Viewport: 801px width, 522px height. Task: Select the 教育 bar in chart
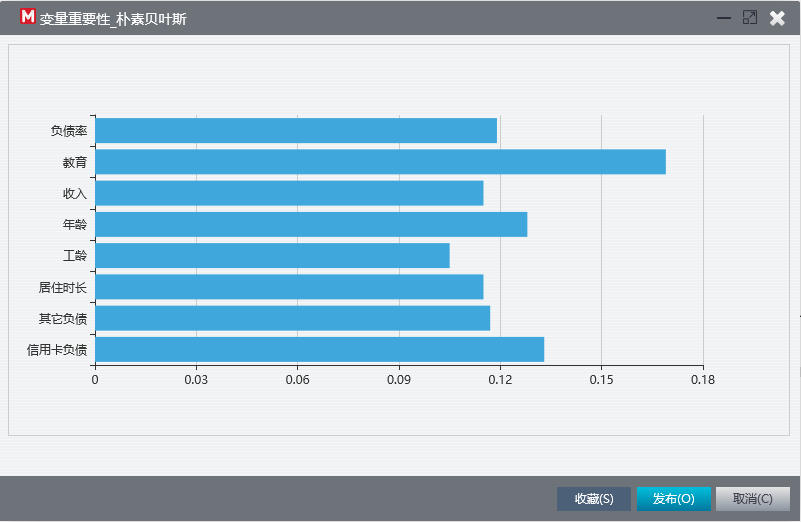point(381,162)
